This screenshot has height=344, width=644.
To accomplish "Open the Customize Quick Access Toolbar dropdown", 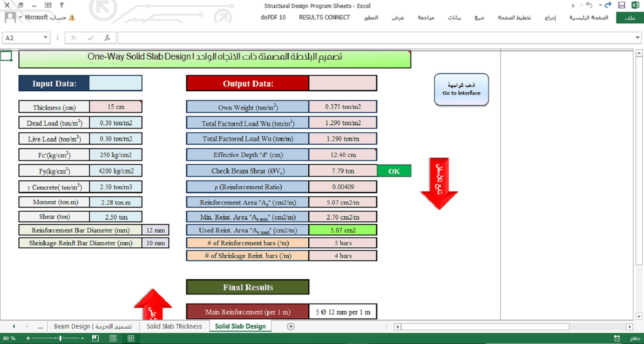I will click(x=573, y=6).
